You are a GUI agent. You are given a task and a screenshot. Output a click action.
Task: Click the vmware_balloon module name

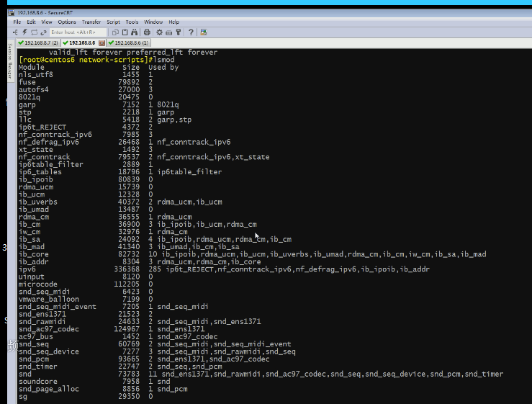click(x=48, y=299)
